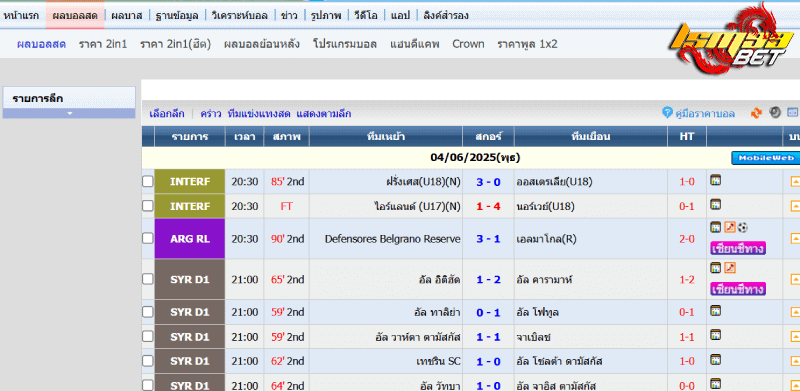Switch to Crown sub-tab

coord(468,44)
